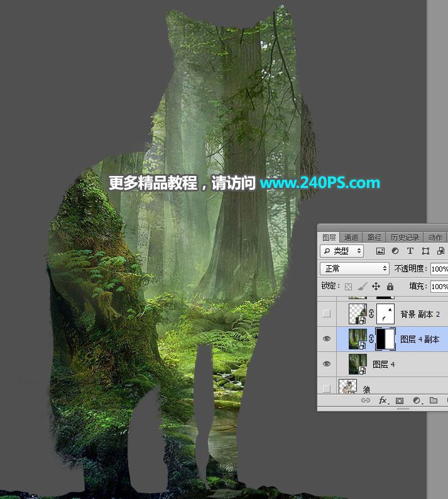
Task: Lock transparent pixels for the layer
Action: pyautogui.click(x=348, y=287)
